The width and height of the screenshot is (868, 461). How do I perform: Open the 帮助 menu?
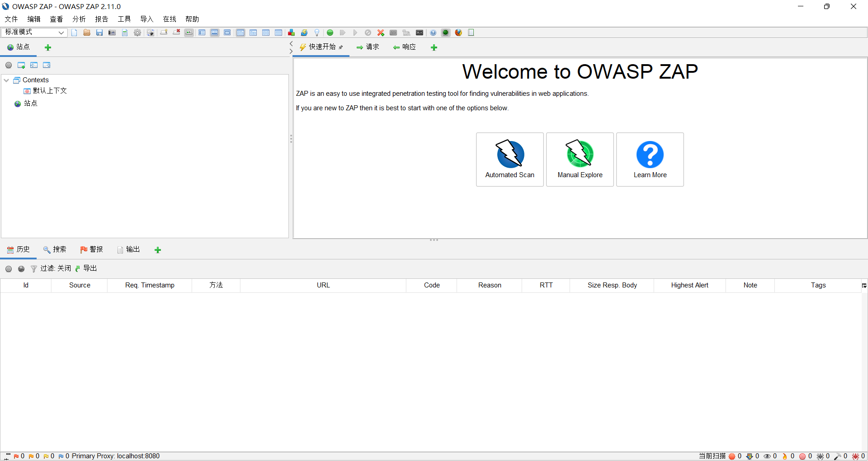[192, 19]
